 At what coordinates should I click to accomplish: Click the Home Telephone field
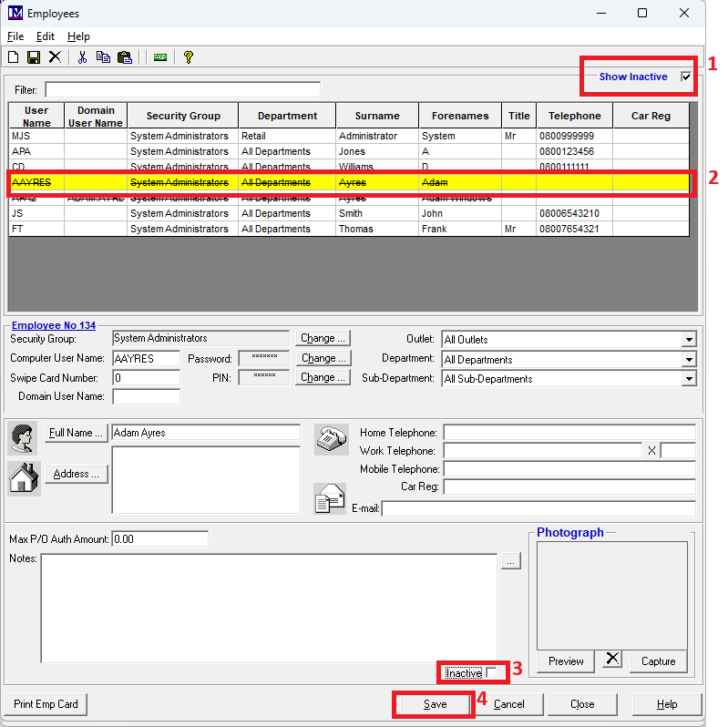[569, 433]
